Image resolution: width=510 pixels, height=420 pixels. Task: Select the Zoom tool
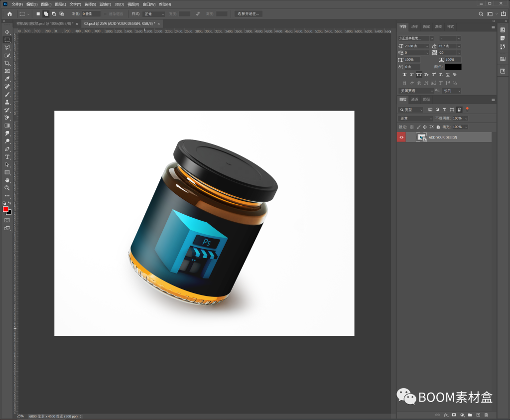7,188
